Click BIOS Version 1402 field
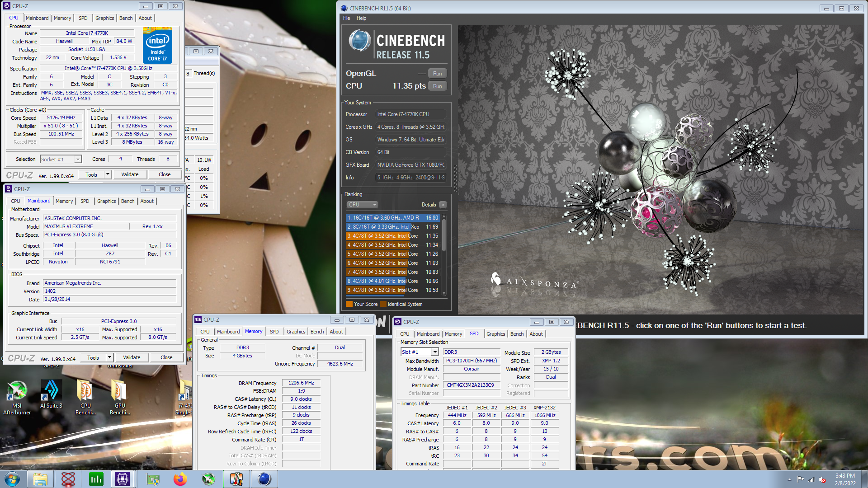Viewport: 868px width, 488px height. pyautogui.click(x=110, y=291)
